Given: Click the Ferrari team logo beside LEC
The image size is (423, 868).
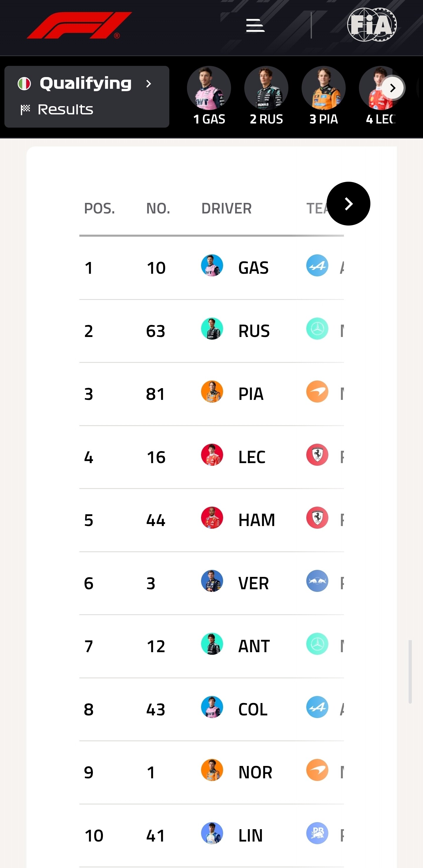Looking at the screenshot, I should tap(317, 455).
